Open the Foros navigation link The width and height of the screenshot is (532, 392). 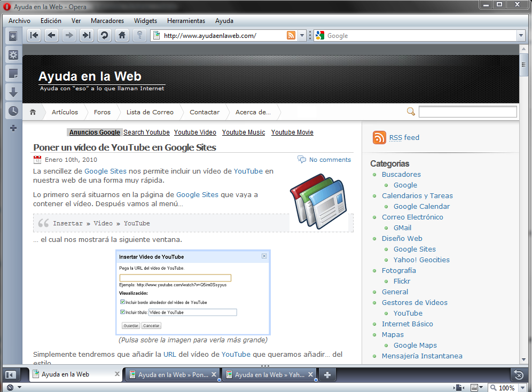coord(102,112)
